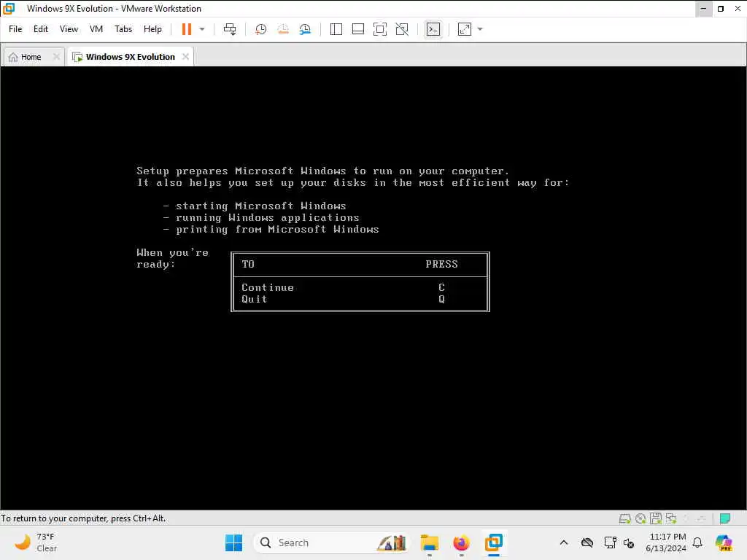Open File Explorer from the taskbar
This screenshot has width=747, height=560.
[x=429, y=542]
